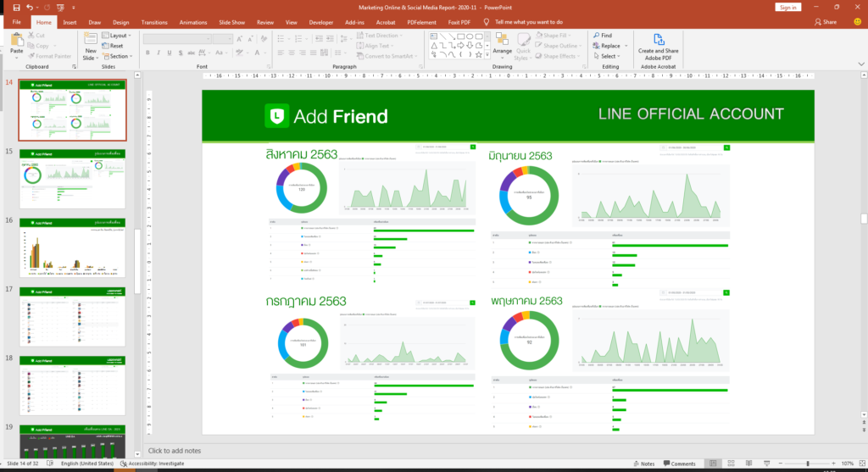Open the Replace dropdown arrow
This screenshot has height=472, width=868.
tap(626, 46)
